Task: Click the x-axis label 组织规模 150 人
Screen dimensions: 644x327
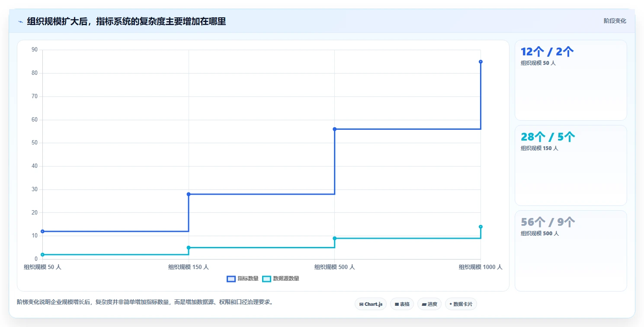Action: coord(189,267)
